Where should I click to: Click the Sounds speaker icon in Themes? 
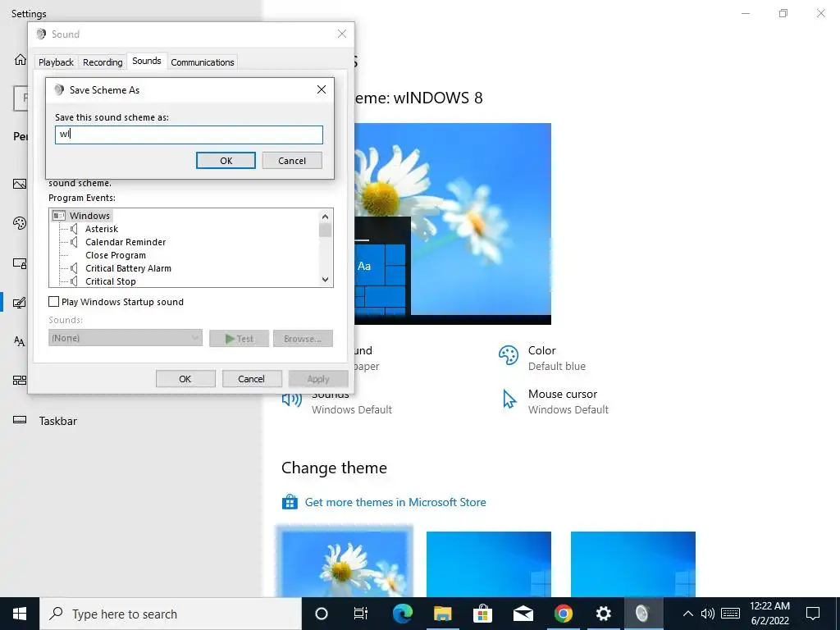click(292, 399)
